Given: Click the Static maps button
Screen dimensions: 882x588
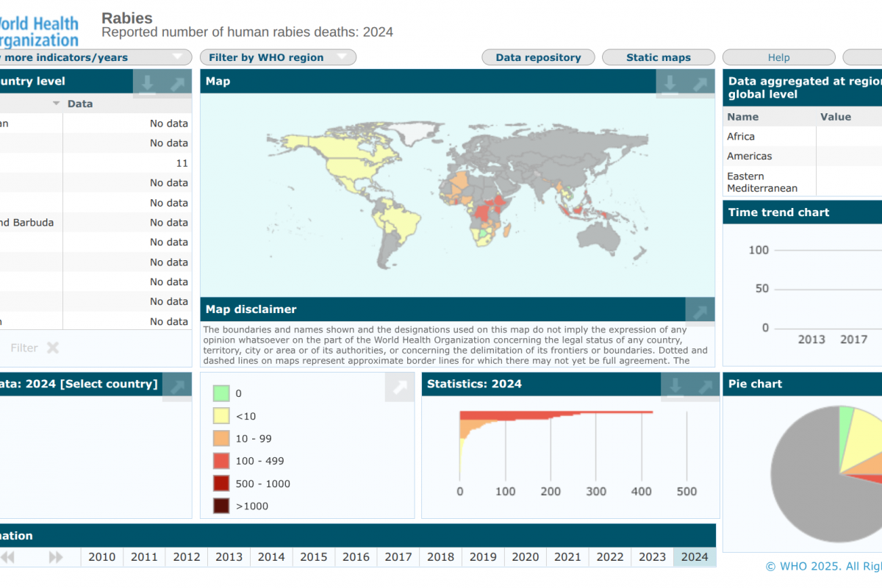Looking at the screenshot, I should [x=658, y=57].
